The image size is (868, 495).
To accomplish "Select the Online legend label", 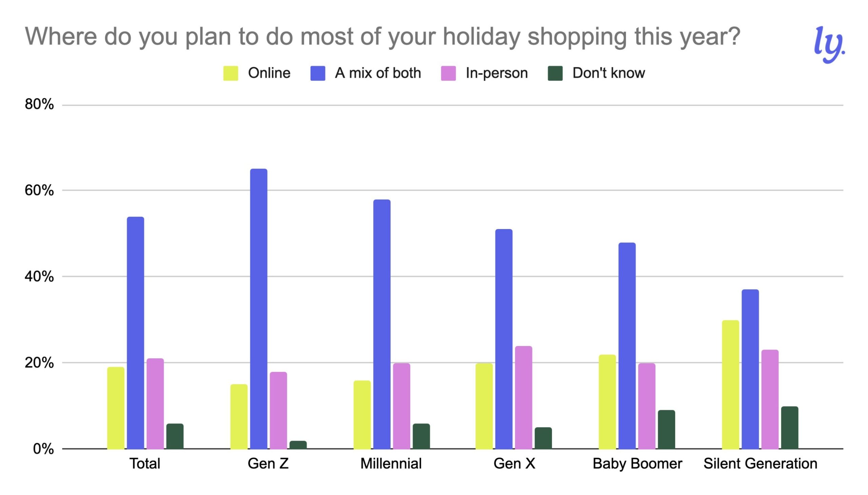I will coord(269,73).
